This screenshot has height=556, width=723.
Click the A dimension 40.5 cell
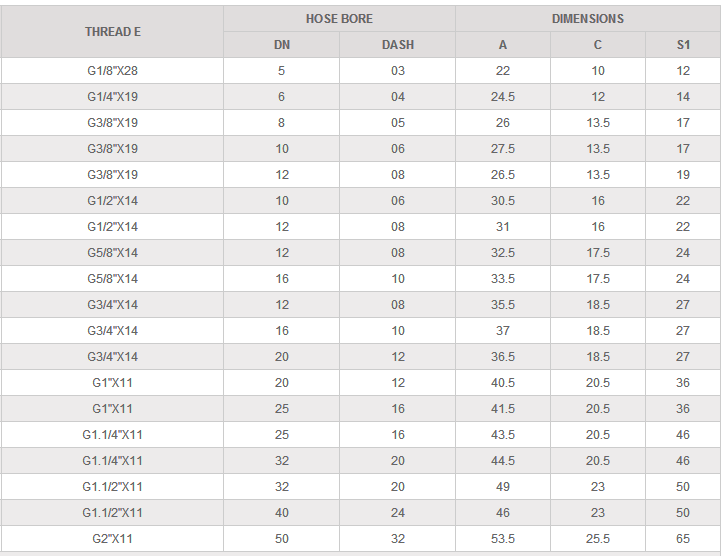[502, 383]
